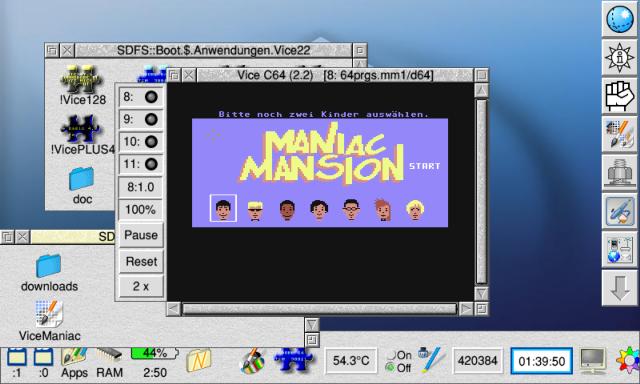
Task: Open the blue globe icon in the side panel
Action: 620,19
